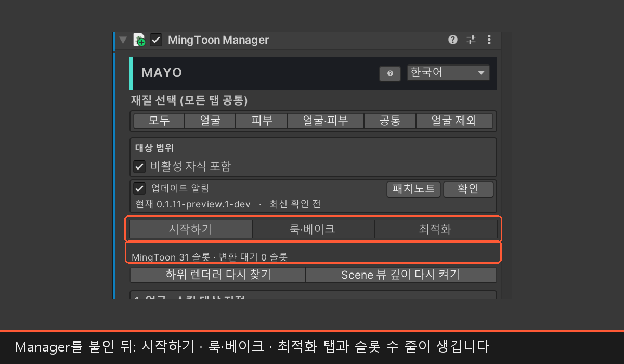Switch to the 시작하기 tab
The image size is (624, 364).
[x=191, y=229]
